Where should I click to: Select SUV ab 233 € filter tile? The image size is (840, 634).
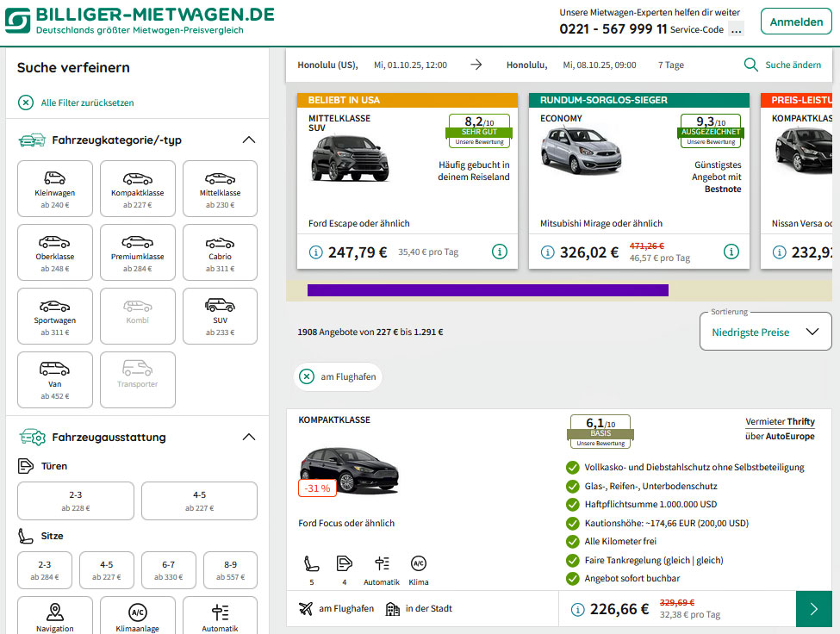221,316
